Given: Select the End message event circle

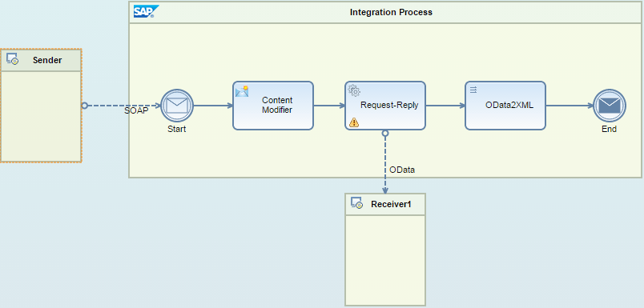Looking at the screenshot, I should coord(610,106).
